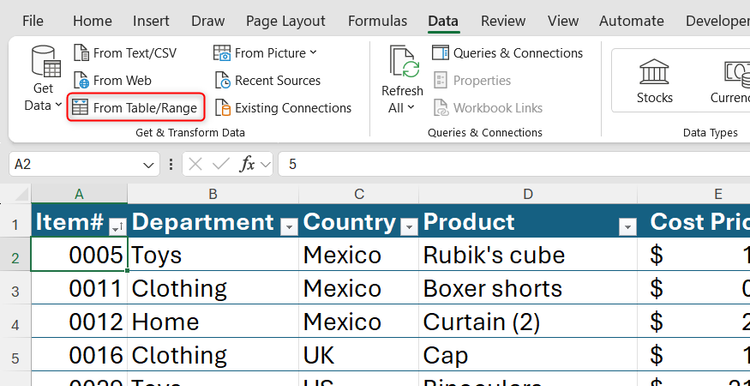The image size is (750, 386).
Task: Select the Currencies data type
Action: (x=729, y=81)
